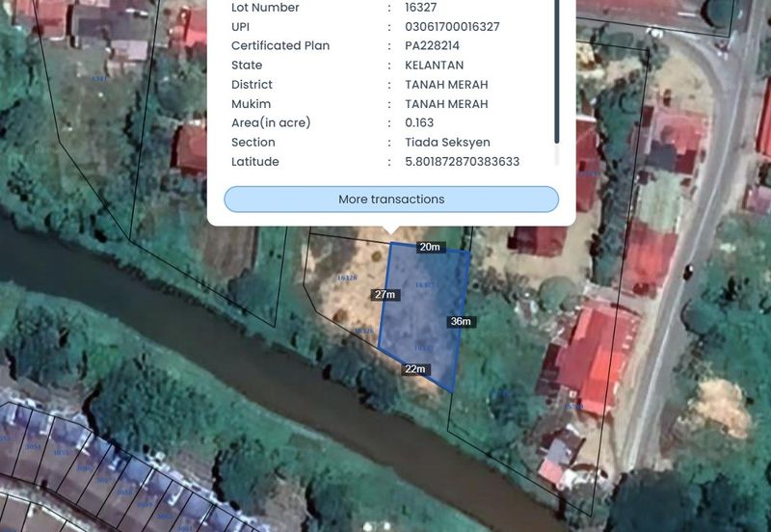
Task: Click the Latitude value 5.801872870383633
Action: (462, 162)
